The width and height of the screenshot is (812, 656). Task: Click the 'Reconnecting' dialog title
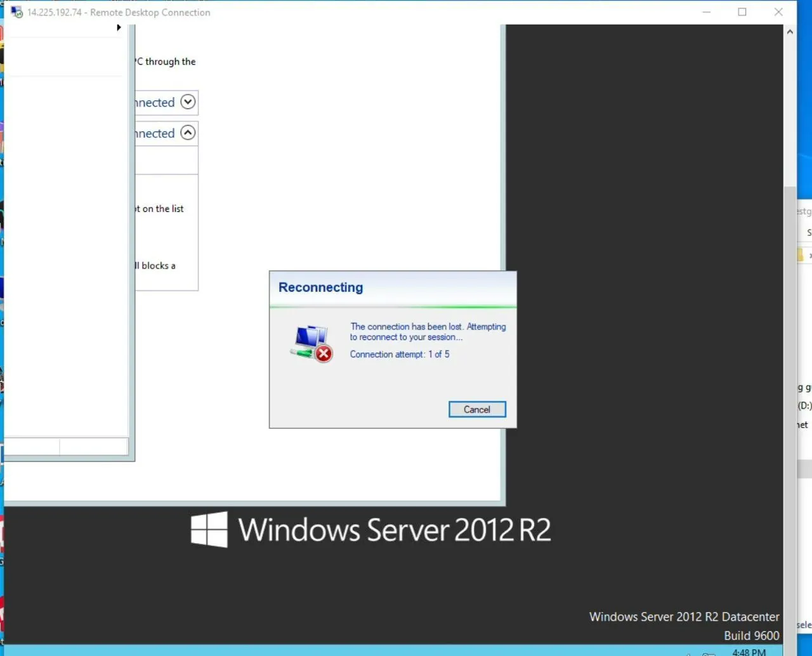pos(320,287)
